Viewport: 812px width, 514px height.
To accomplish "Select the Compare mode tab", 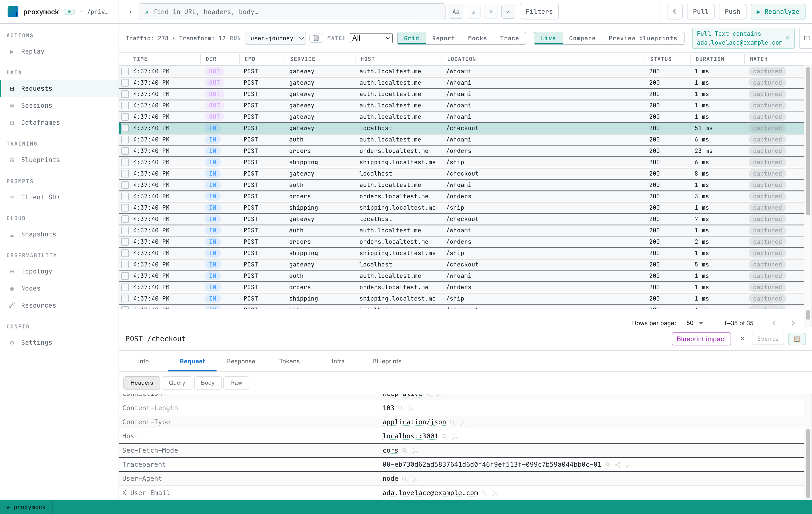I will pyautogui.click(x=582, y=38).
